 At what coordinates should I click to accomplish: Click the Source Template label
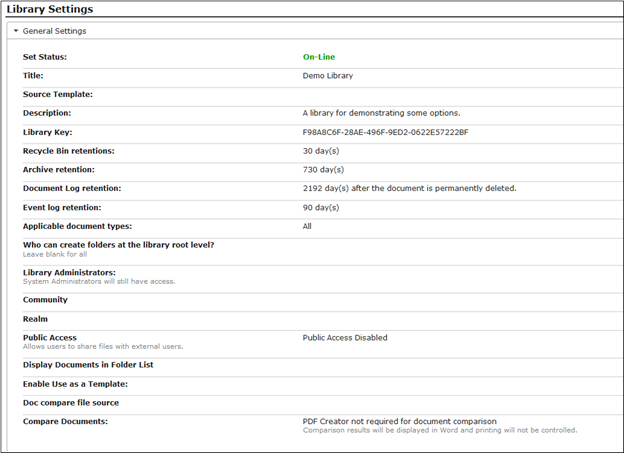coord(58,94)
